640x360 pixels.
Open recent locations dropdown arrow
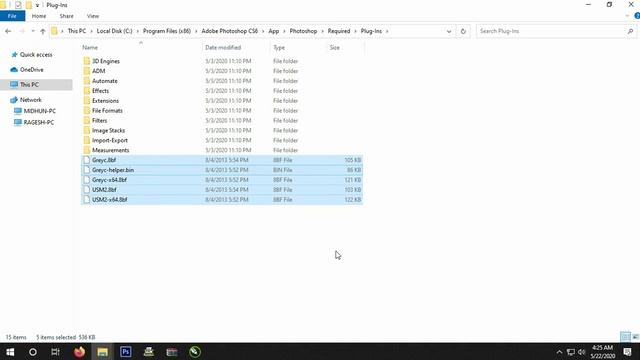33,31
